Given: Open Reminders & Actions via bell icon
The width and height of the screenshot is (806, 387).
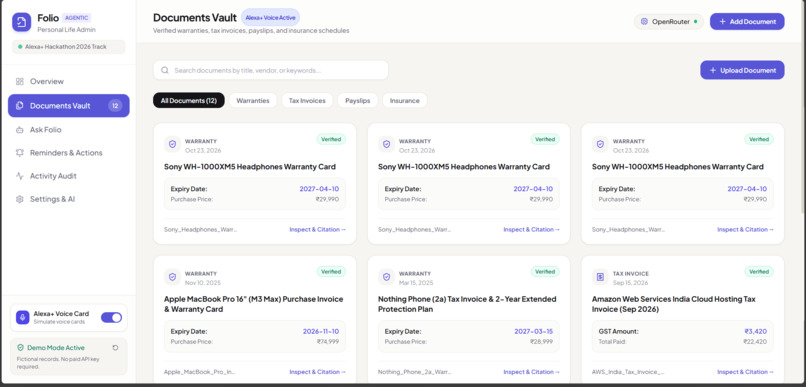Looking at the screenshot, I should pos(20,153).
